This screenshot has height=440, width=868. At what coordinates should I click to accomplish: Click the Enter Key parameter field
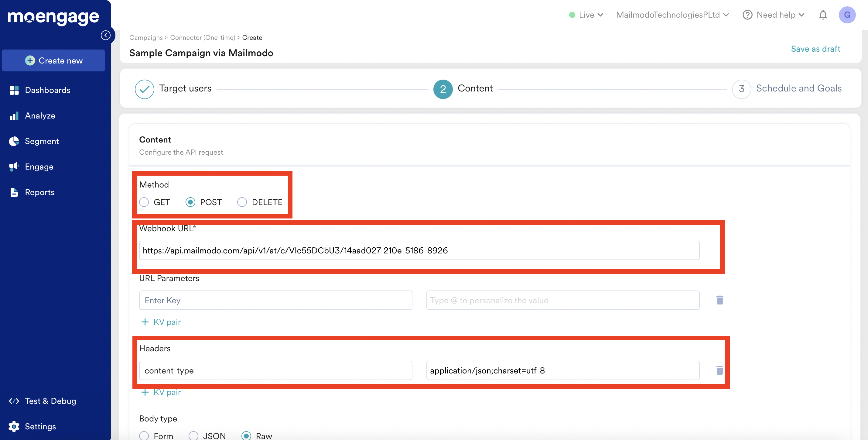click(276, 300)
